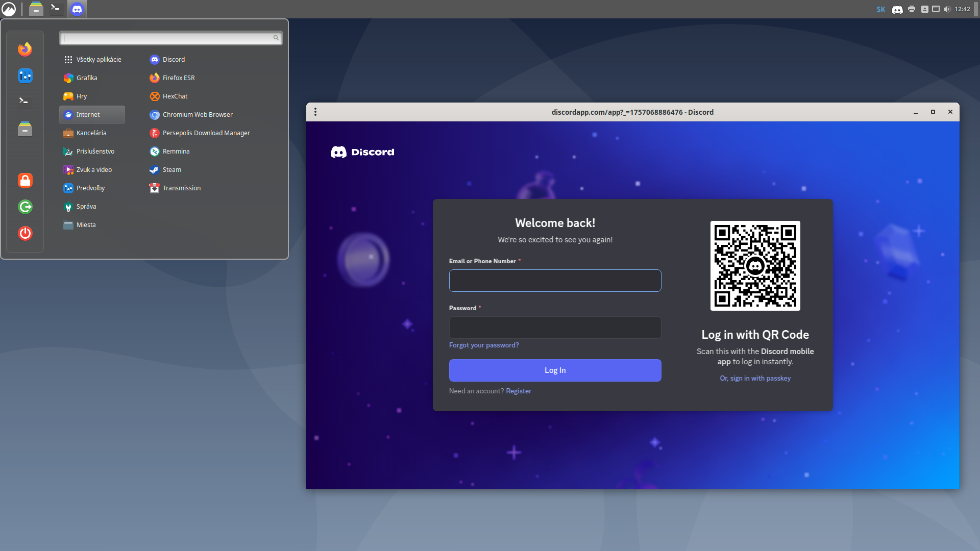Lock the screen via orange lock icon

pyautogui.click(x=25, y=180)
